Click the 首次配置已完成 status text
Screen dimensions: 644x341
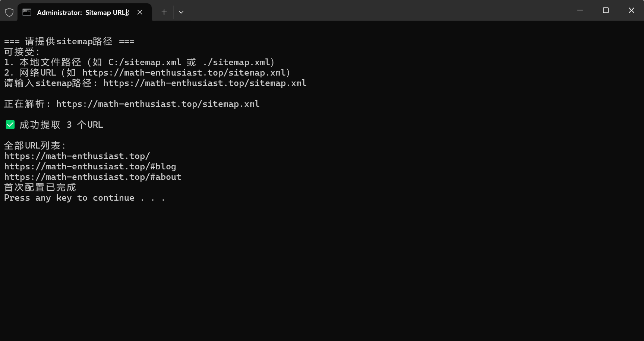pos(40,187)
